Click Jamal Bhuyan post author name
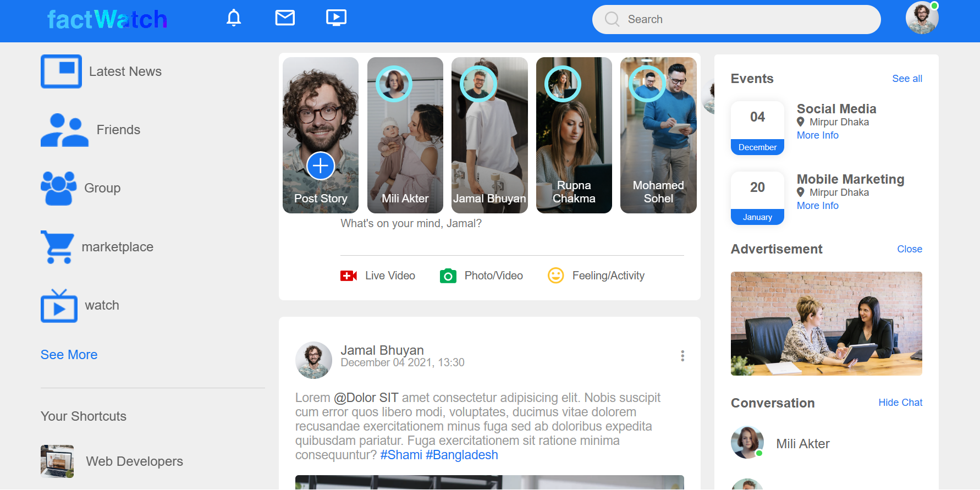 (x=382, y=350)
